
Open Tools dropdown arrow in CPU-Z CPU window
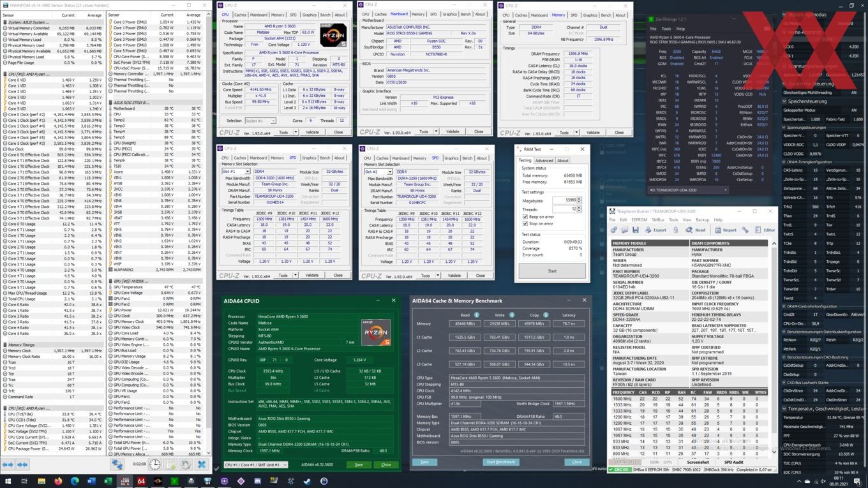coord(296,132)
